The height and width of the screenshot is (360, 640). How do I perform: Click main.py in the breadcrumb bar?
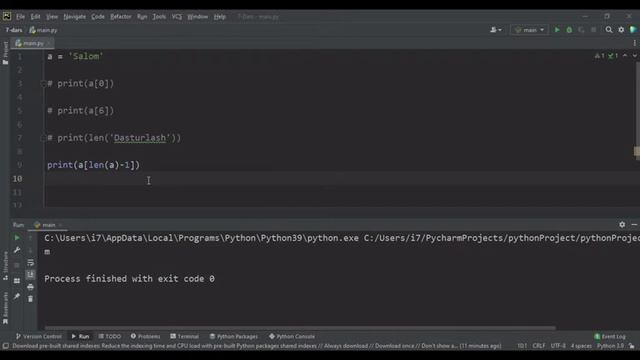[43, 30]
